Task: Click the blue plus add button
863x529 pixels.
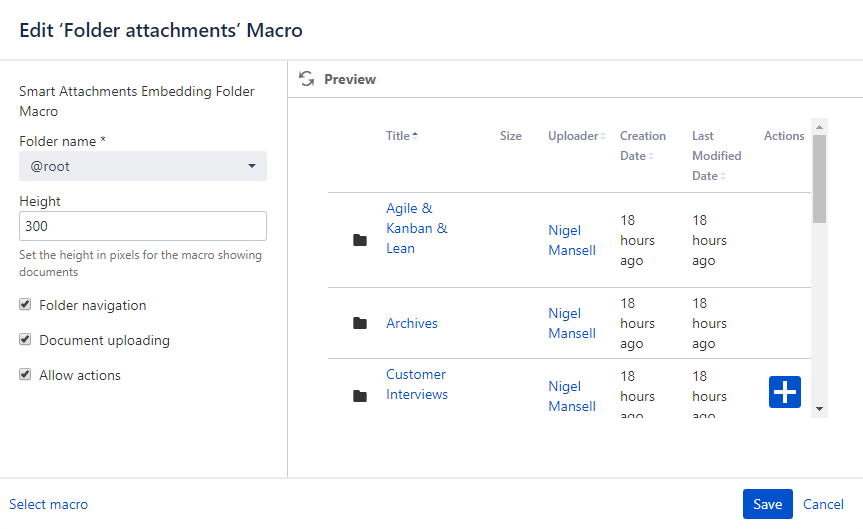Action: click(x=785, y=392)
